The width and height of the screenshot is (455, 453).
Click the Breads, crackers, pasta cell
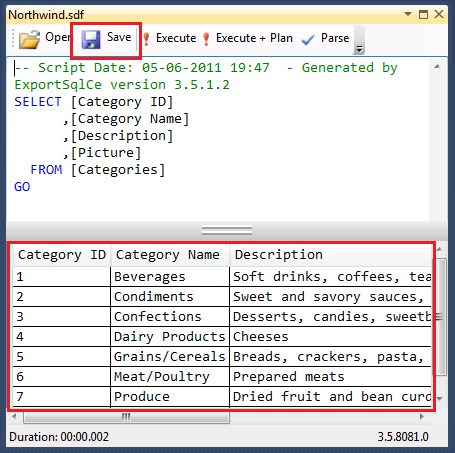click(x=331, y=357)
